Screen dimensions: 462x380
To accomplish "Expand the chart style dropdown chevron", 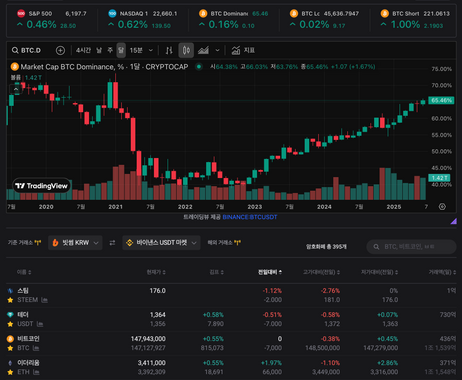I will click(217, 50).
